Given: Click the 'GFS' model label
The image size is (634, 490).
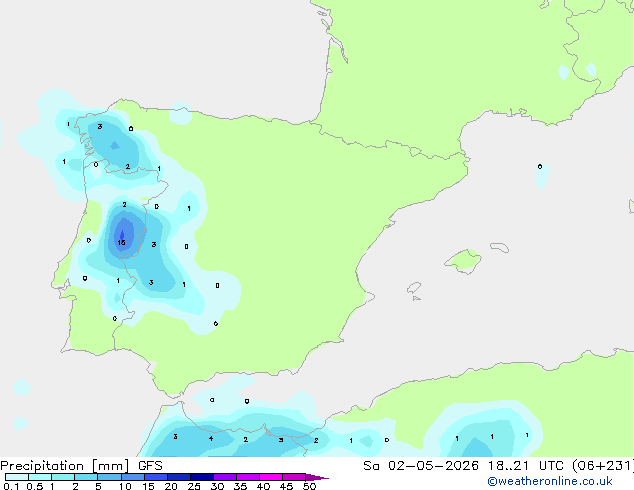Looking at the screenshot, I should pos(150,466).
